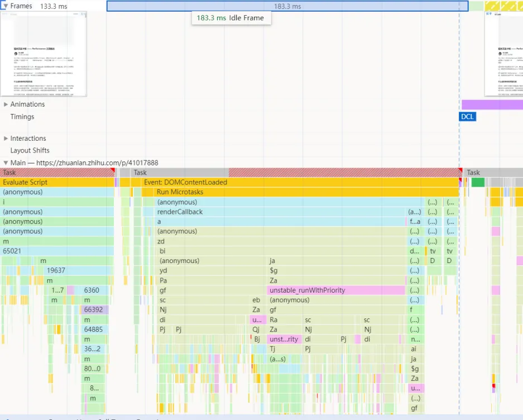Select the zd function bar
Image resolution: width=523 pixels, height=420 pixels.
281,241
